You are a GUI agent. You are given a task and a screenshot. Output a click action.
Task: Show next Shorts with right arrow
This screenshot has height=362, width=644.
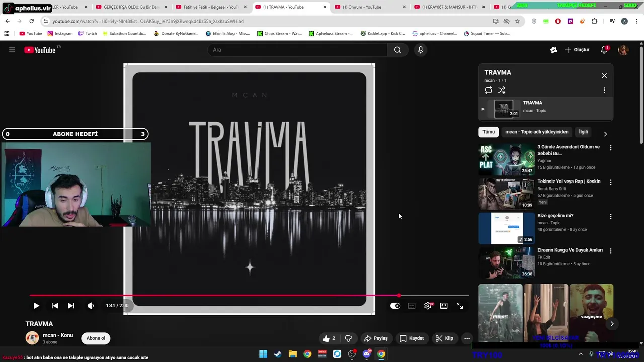(x=612, y=324)
